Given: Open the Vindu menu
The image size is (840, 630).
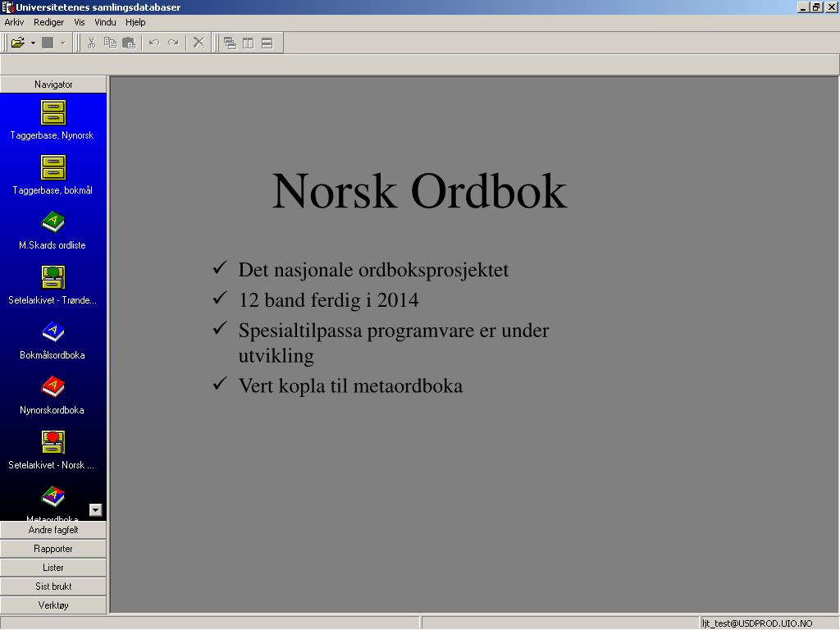Looking at the screenshot, I should 105,22.
